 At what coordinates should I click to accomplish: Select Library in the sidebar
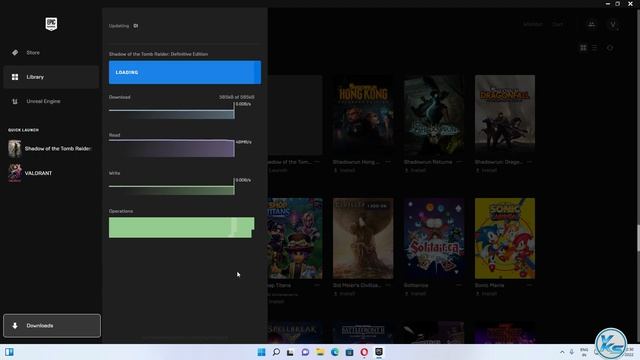(x=51, y=77)
